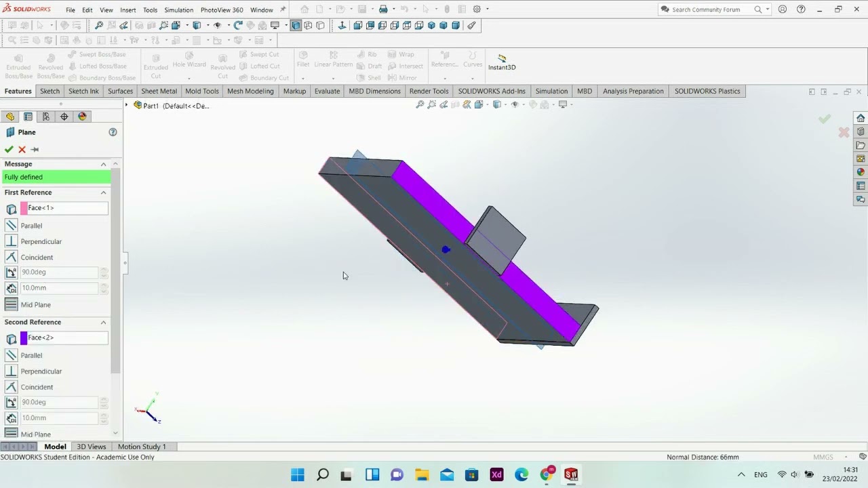868x488 pixels.
Task: Click the Search Community Forum field
Action: tap(711, 9)
